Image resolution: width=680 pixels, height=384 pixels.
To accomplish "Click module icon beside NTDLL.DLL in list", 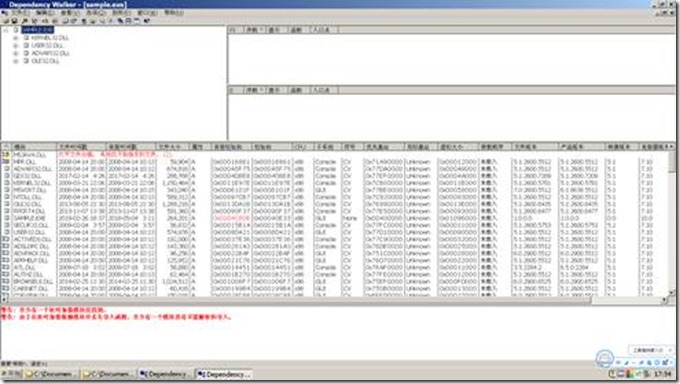I will (x=6, y=197).
